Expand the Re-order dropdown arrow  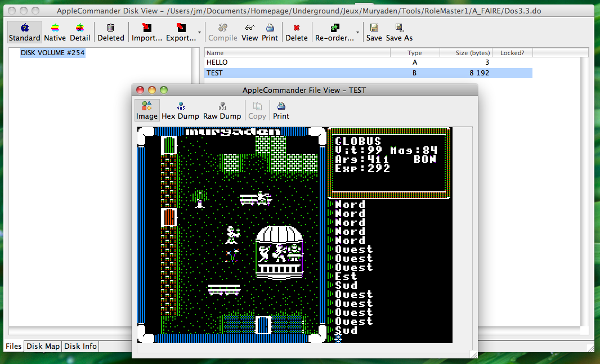(357, 33)
